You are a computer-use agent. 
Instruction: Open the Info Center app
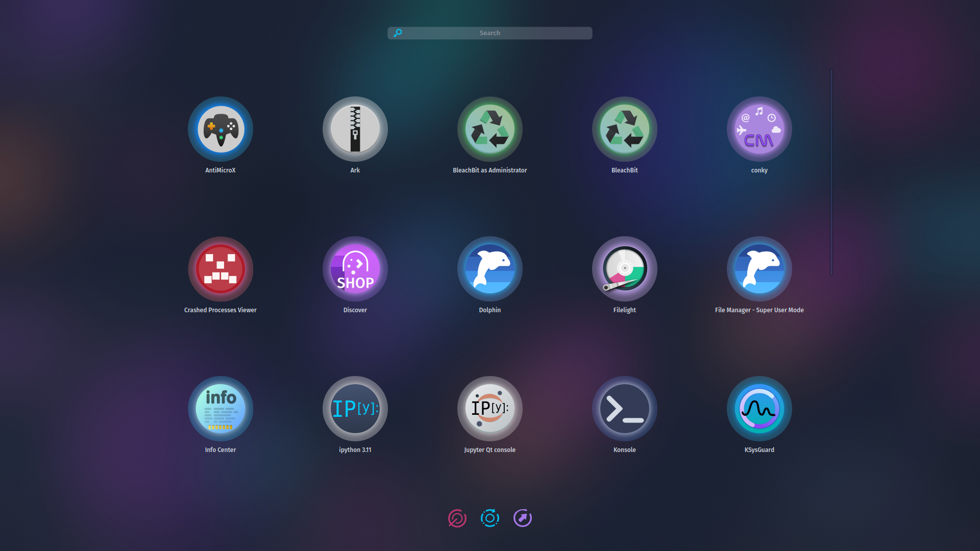pyautogui.click(x=220, y=409)
